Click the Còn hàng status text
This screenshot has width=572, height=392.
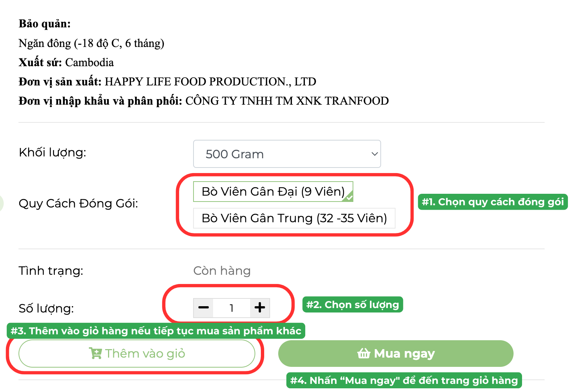222,271
